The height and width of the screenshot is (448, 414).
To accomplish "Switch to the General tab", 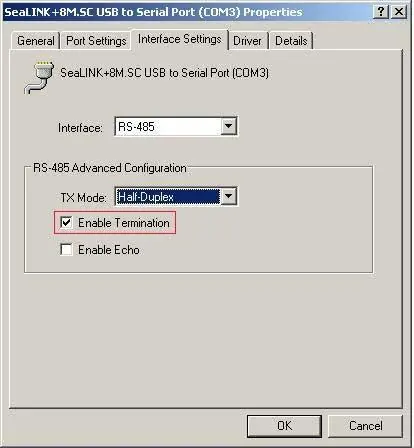I will click(x=36, y=41).
